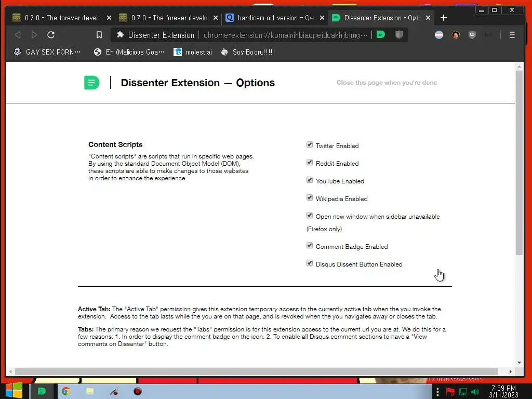Launch Chrome from the taskbar
Screen dimensions: 532x399
point(66,391)
